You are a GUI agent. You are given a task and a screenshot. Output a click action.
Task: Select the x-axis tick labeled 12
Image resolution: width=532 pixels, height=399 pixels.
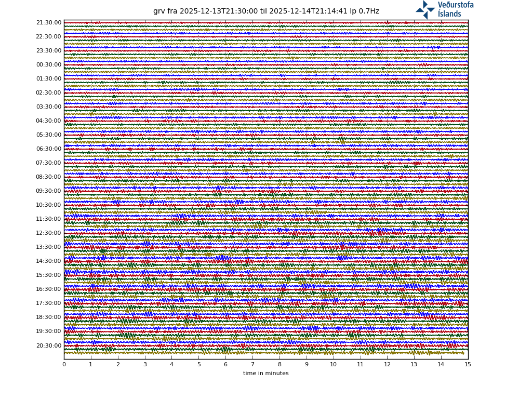(x=387, y=365)
